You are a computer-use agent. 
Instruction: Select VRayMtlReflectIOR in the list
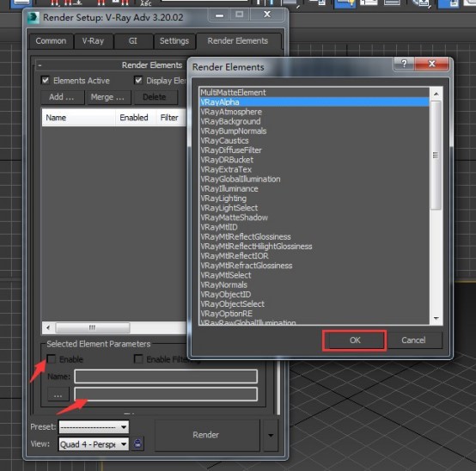coord(314,256)
